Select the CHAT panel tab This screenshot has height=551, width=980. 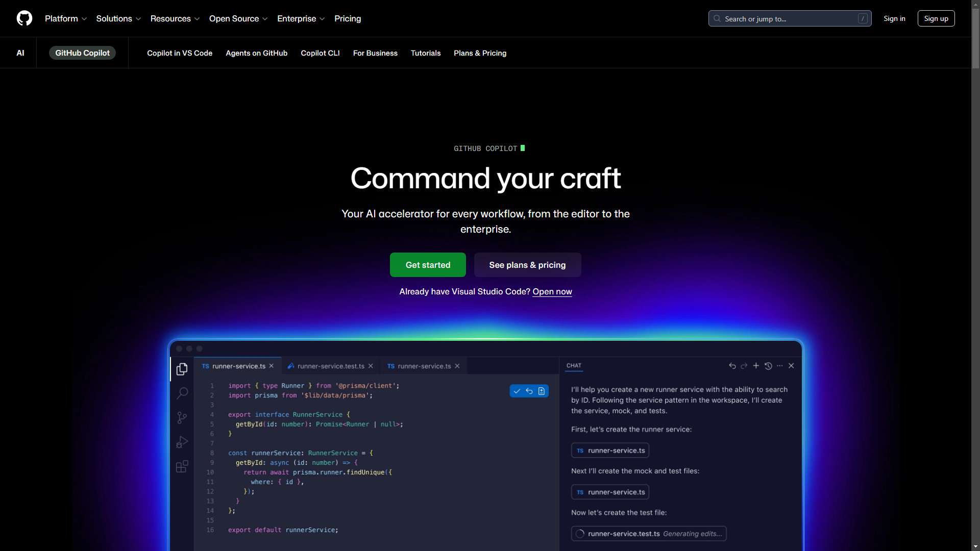[574, 366]
